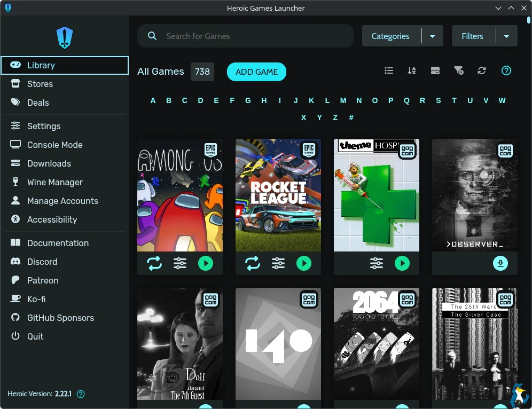This screenshot has height=409, width=532.
Task: Open the Among Us game cover
Action: coord(180,195)
